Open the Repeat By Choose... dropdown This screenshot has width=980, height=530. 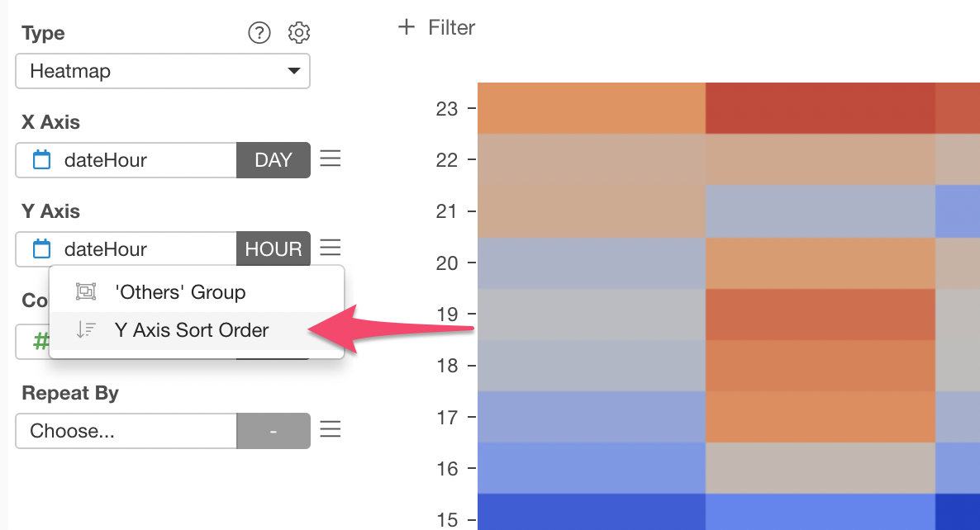126,431
